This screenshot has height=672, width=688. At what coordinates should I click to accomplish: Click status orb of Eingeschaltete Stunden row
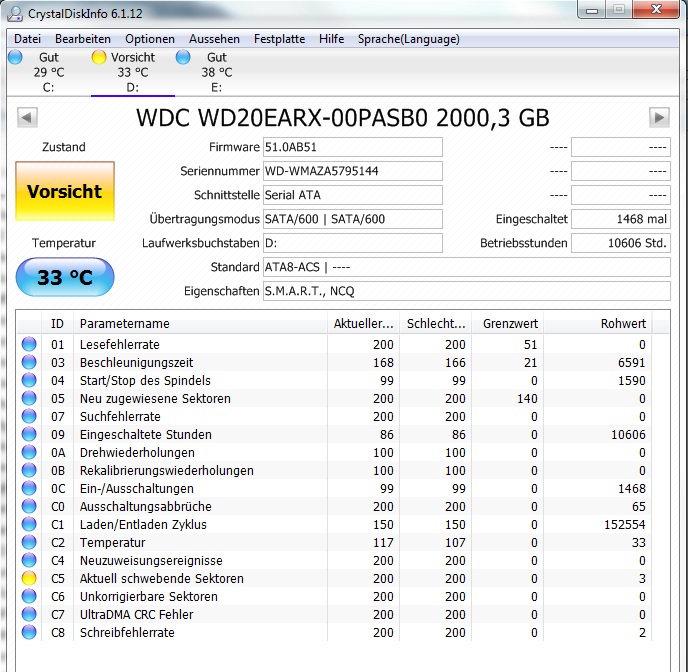29,434
